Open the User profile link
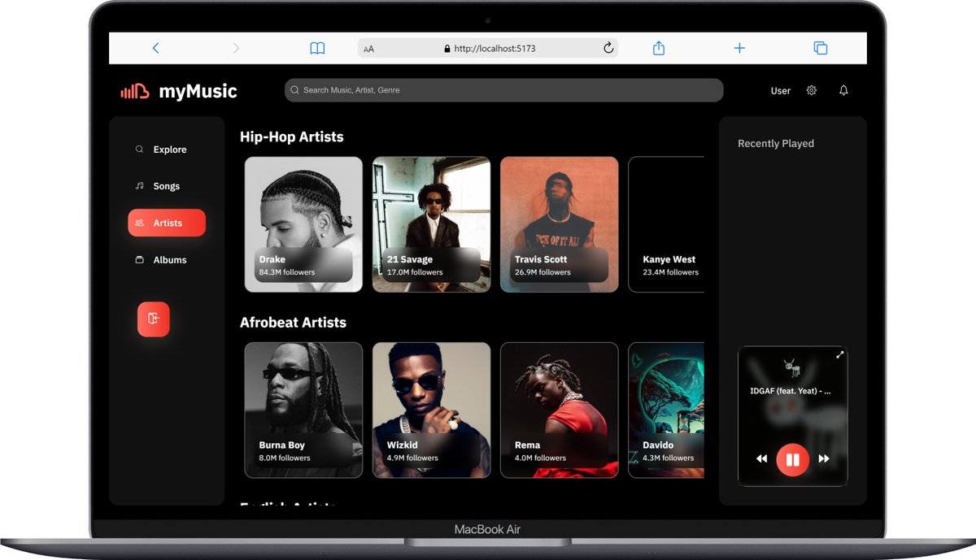The image size is (976, 560). tap(781, 91)
